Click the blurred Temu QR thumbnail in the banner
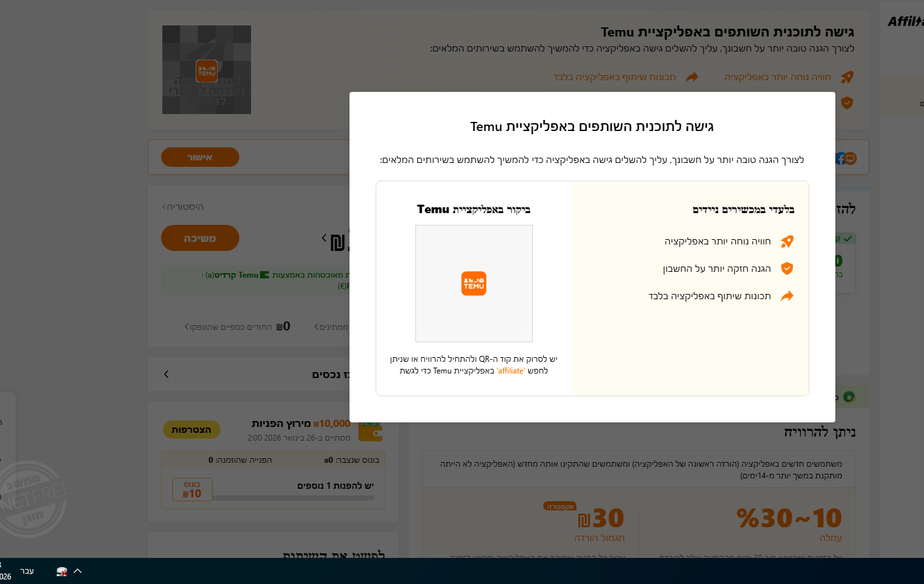924x584 pixels. click(x=206, y=70)
